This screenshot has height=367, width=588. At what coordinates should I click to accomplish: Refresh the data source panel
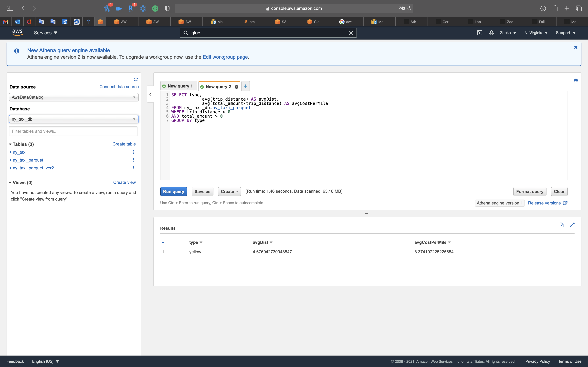tap(136, 79)
